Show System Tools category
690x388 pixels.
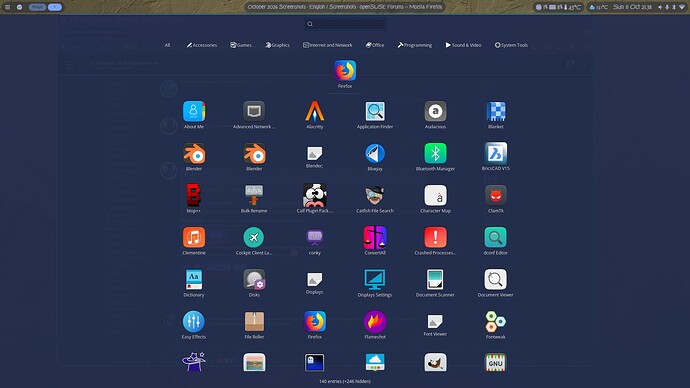point(511,45)
